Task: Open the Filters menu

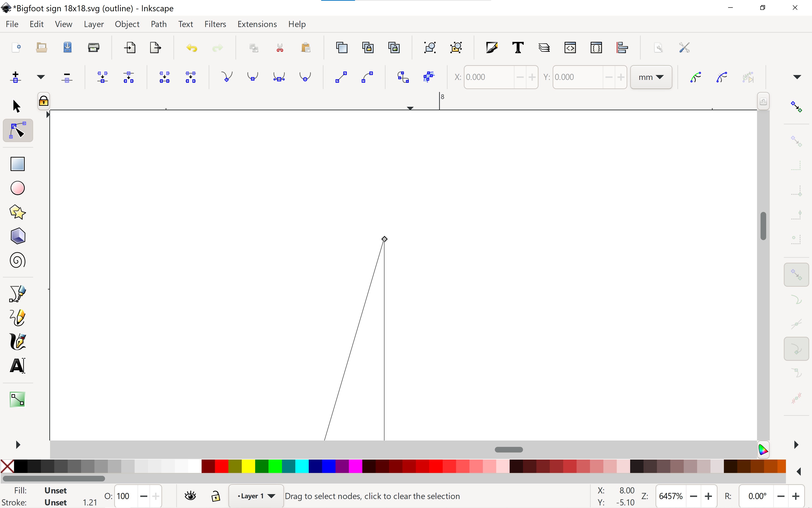Action: pos(215,24)
